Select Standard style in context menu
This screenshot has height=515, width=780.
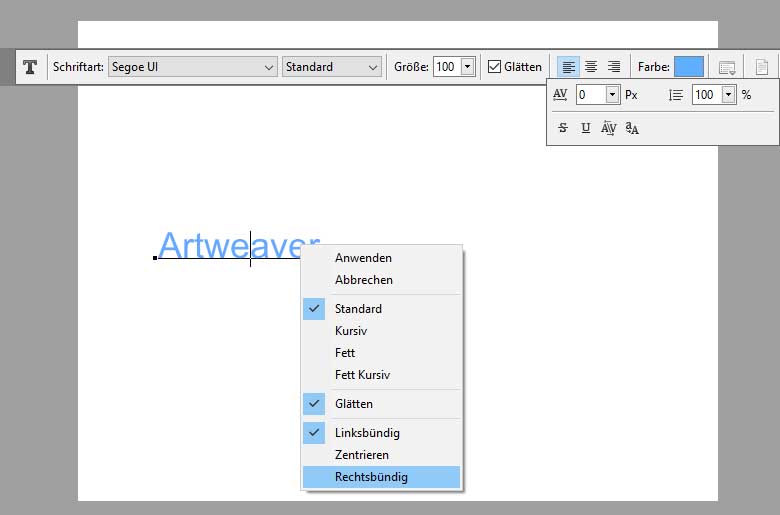pyautogui.click(x=381, y=309)
